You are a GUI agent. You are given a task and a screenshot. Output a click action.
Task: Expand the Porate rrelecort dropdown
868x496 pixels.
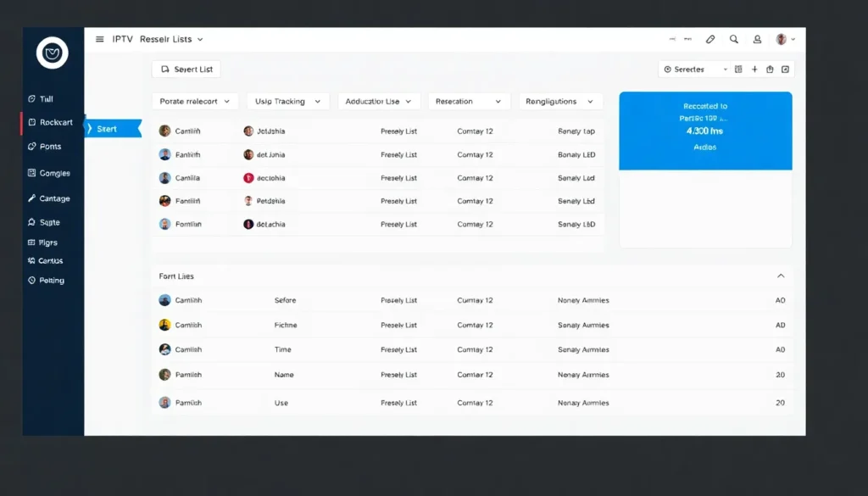pyautogui.click(x=195, y=101)
